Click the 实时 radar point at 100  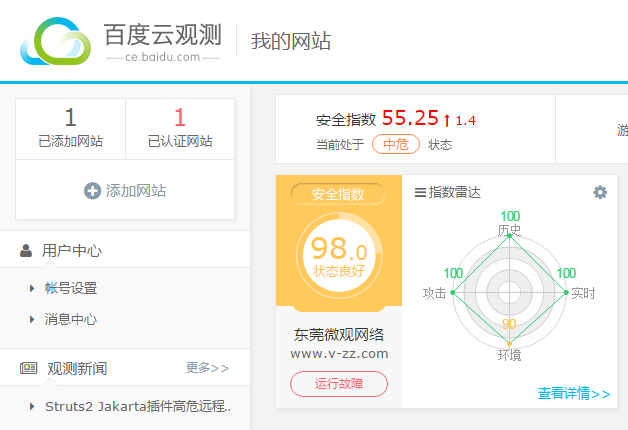pyautogui.click(x=566, y=292)
